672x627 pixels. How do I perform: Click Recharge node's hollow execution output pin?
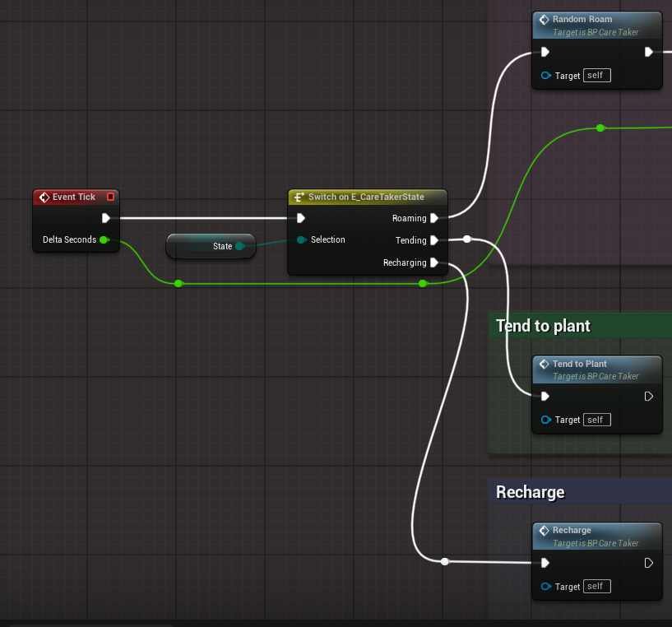pyautogui.click(x=649, y=563)
